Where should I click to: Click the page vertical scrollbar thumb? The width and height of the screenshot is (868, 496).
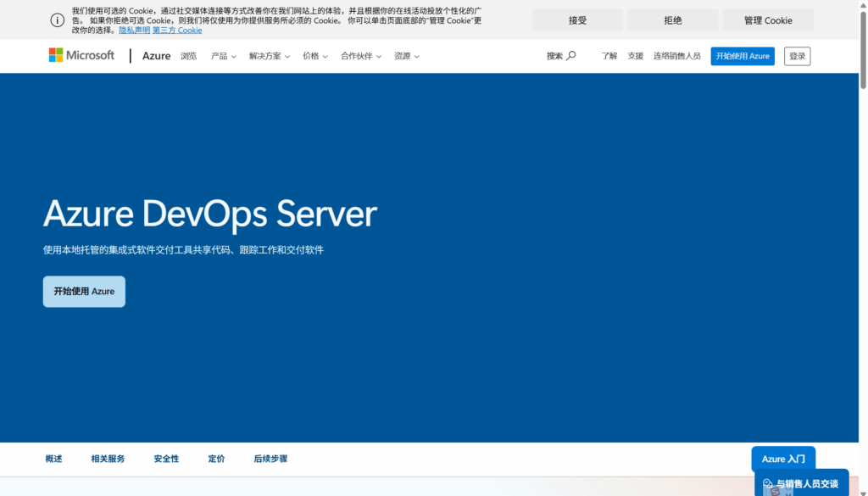coord(863,50)
